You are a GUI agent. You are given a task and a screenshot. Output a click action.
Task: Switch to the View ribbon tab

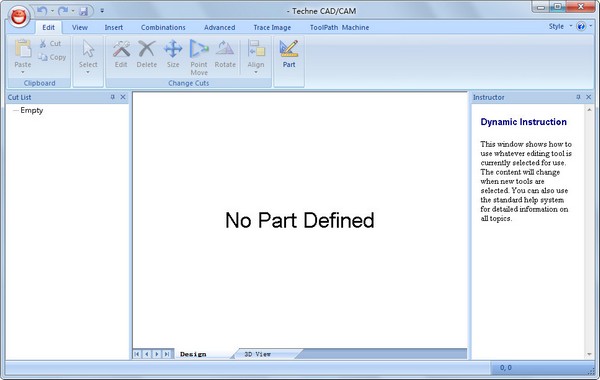[x=80, y=28]
